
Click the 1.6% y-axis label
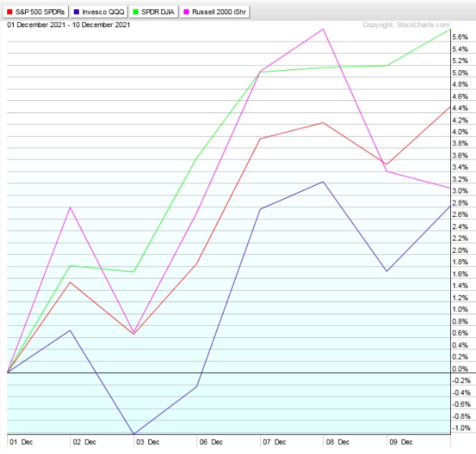pos(460,274)
